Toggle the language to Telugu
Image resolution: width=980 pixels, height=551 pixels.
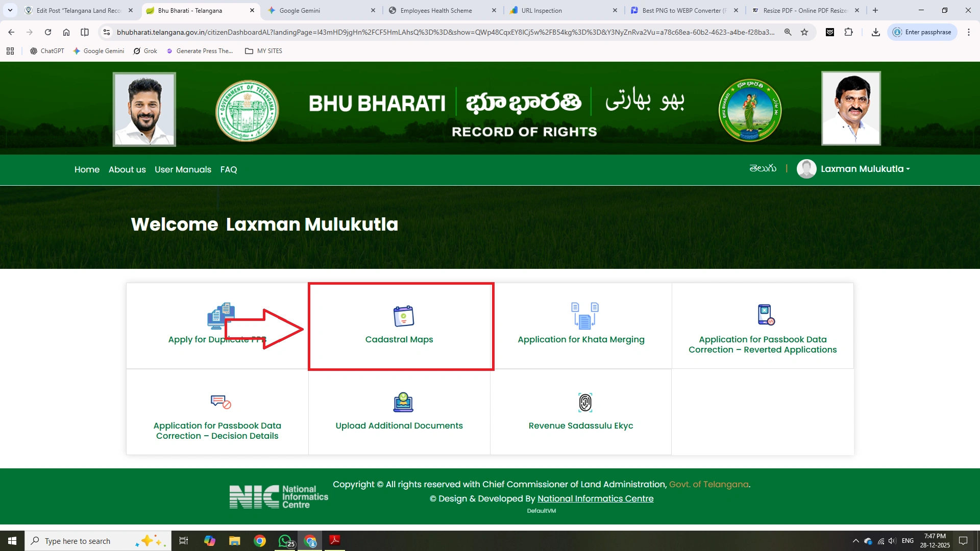click(x=763, y=168)
